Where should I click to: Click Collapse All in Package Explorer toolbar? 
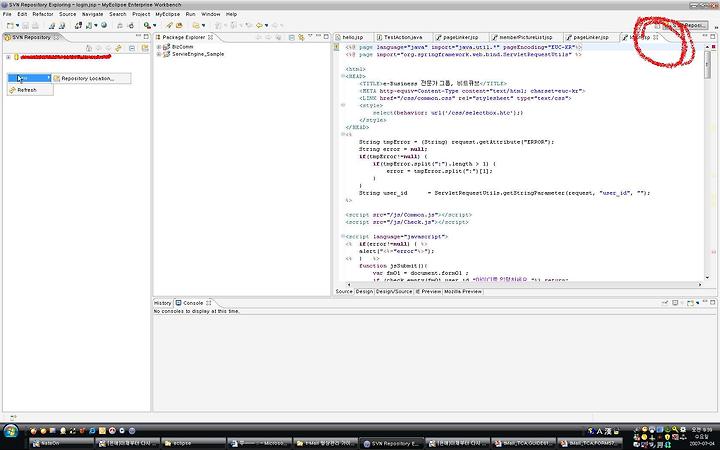pyautogui.click(x=291, y=37)
